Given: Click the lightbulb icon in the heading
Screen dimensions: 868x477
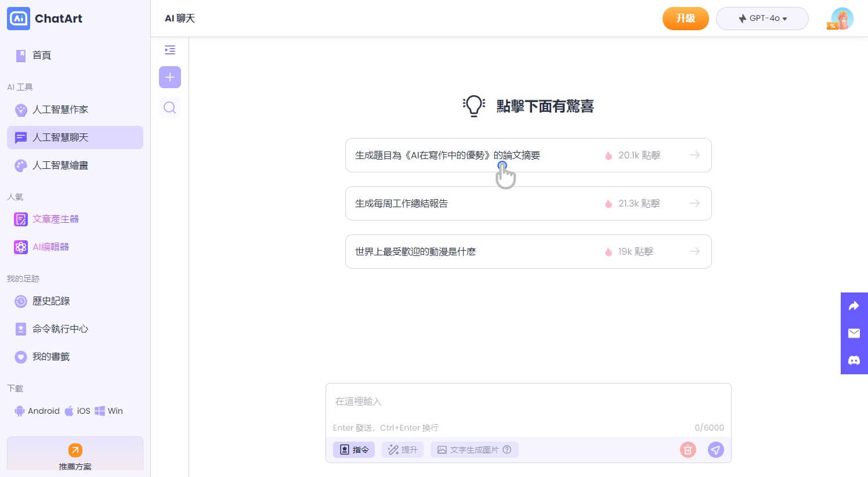Looking at the screenshot, I should (x=473, y=106).
